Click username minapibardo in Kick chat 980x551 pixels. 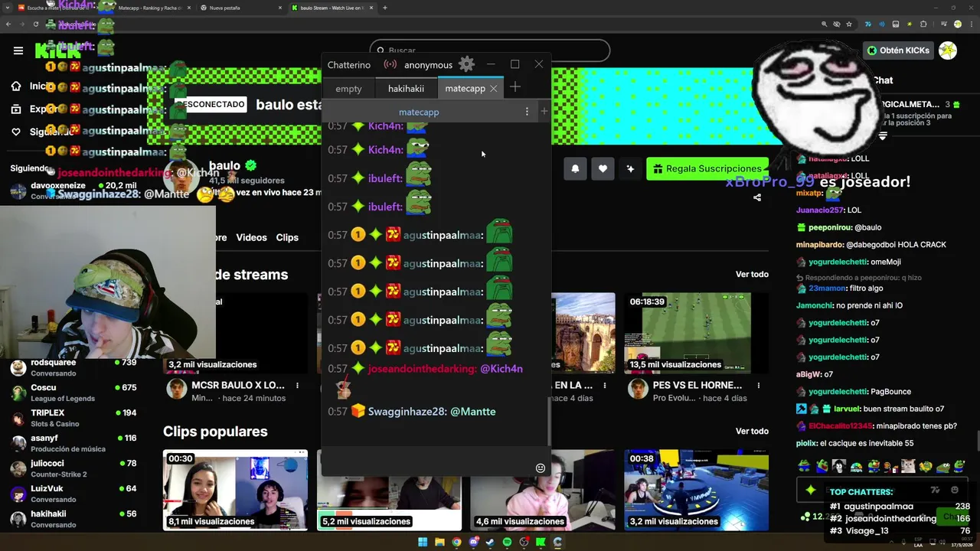819,245
